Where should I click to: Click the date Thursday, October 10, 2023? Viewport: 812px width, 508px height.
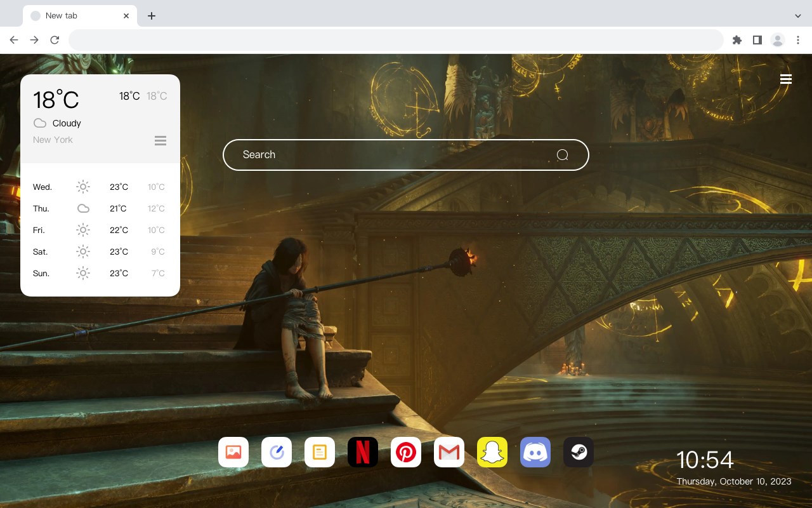coord(734,481)
